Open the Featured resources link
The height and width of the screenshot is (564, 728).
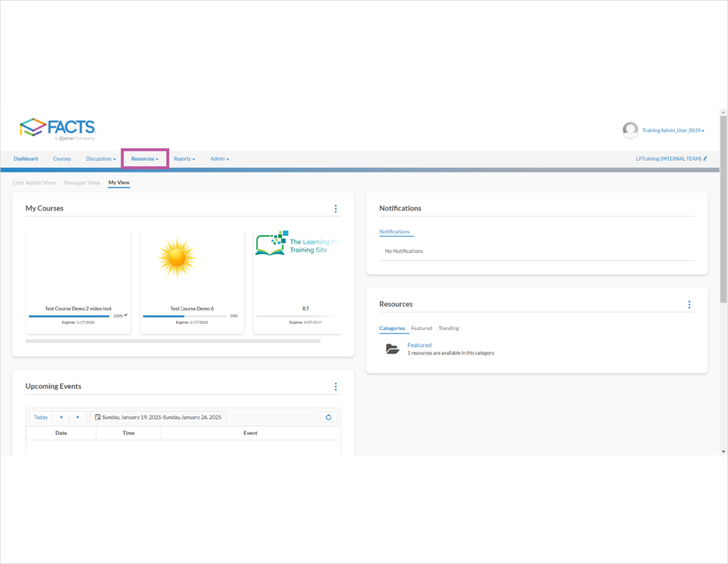419,344
